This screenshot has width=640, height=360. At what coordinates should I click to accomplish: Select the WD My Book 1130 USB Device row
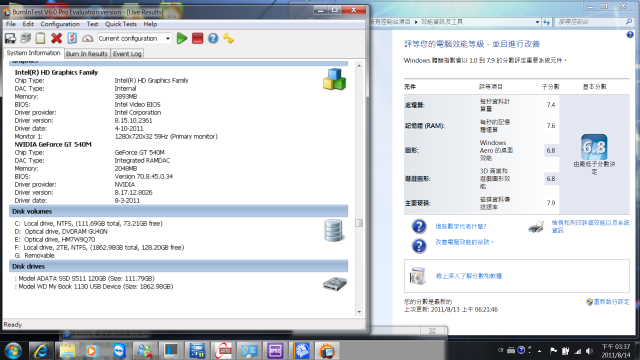(x=94, y=287)
